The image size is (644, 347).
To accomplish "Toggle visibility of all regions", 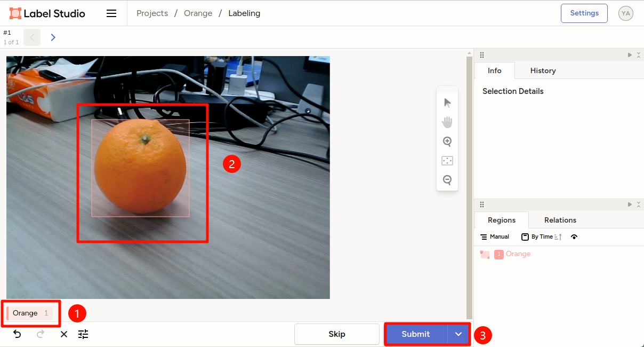I will (574, 237).
